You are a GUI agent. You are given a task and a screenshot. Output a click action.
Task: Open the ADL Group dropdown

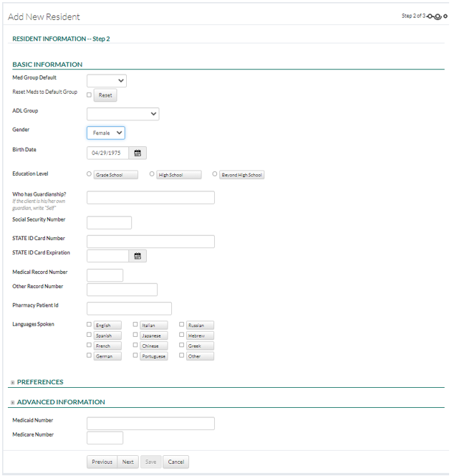click(122, 114)
